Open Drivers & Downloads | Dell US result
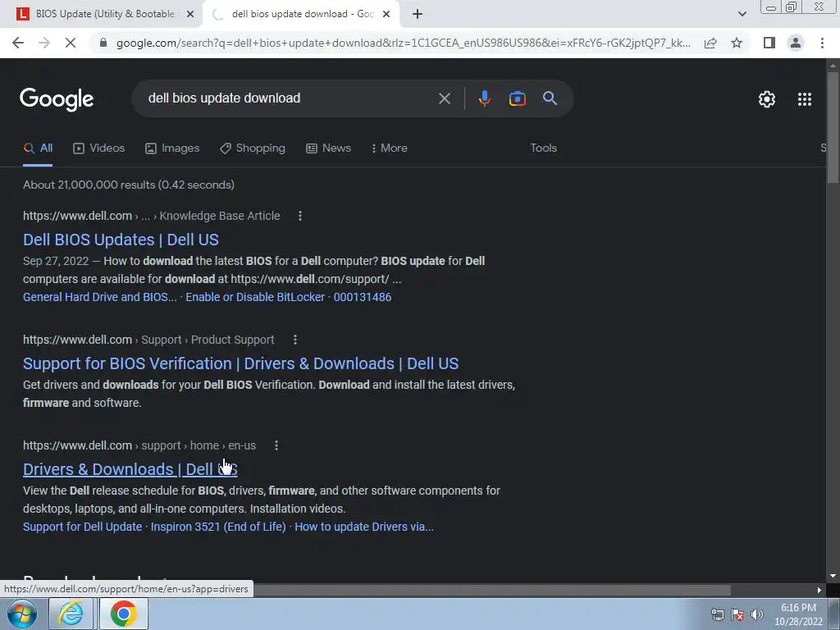 [x=130, y=469]
